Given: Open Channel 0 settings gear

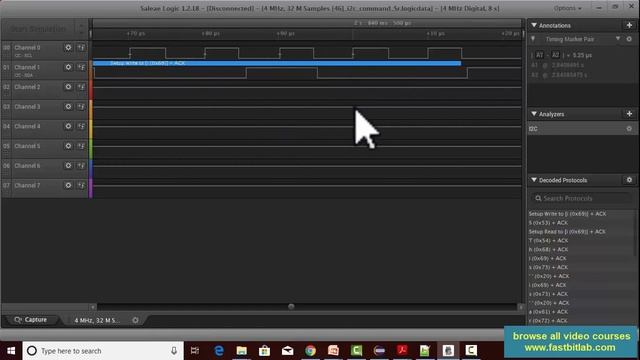Looking at the screenshot, I should 68,47.
